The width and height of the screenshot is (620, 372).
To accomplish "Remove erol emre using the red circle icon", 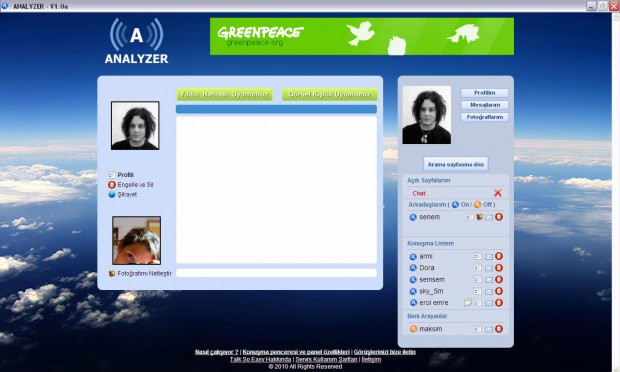I will tap(499, 303).
